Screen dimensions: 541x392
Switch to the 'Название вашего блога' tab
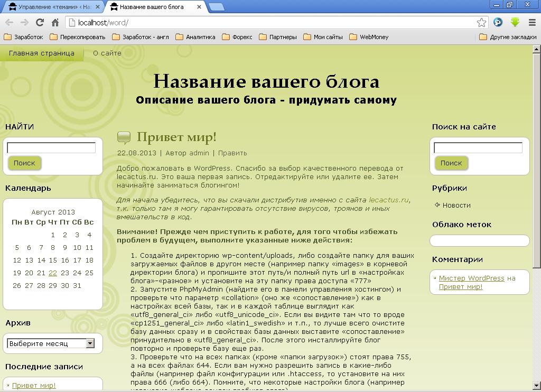[x=155, y=7]
